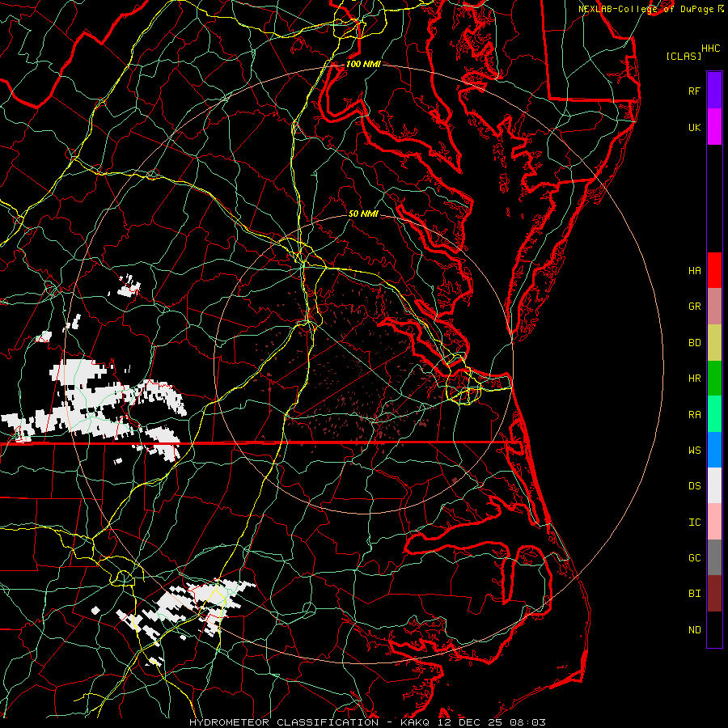Click the RF legend label
The width and height of the screenshot is (728, 728).
click(694, 91)
